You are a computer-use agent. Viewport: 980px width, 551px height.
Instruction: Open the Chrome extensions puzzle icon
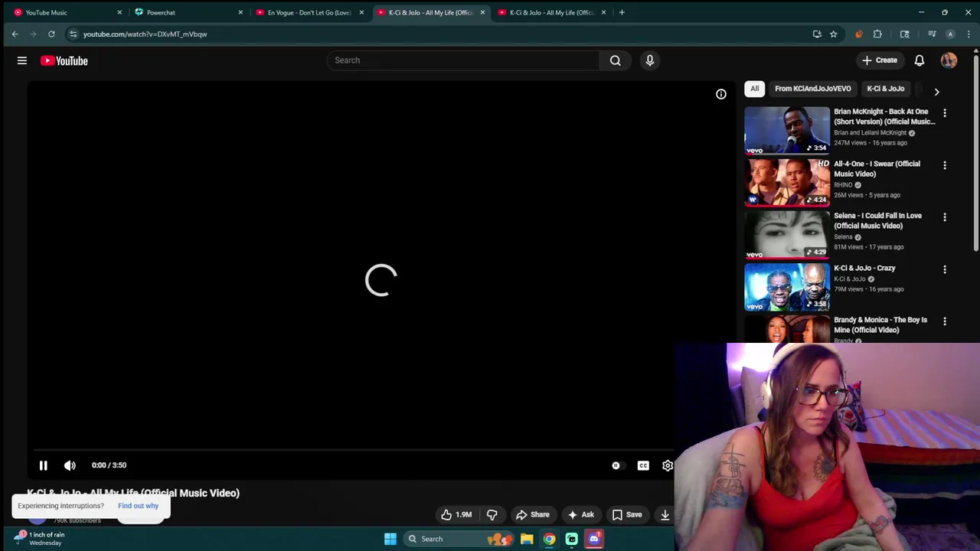click(877, 34)
